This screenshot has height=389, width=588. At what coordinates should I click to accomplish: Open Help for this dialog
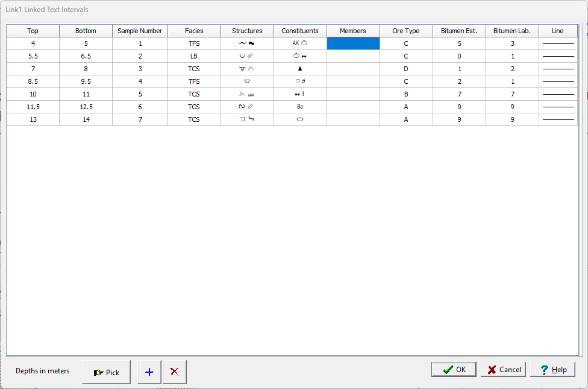point(552,370)
